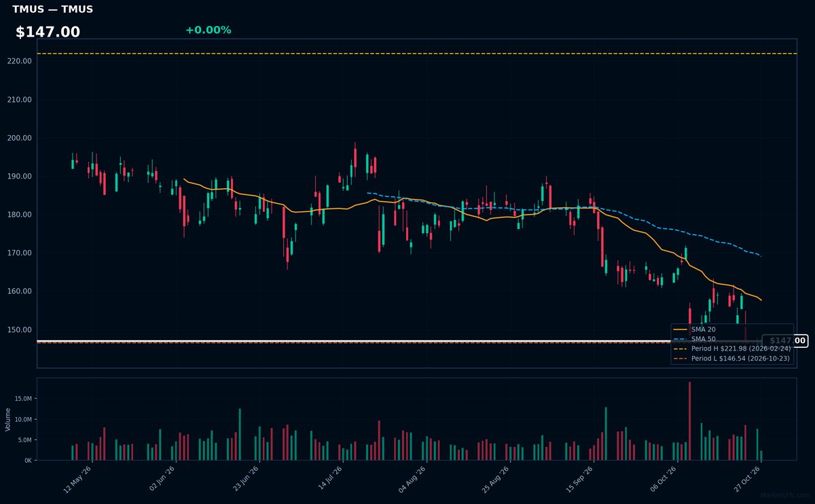The height and width of the screenshot is (504, 815).
Task: Select the 02 Jun '26 date label
Action: tap(162, 480)
